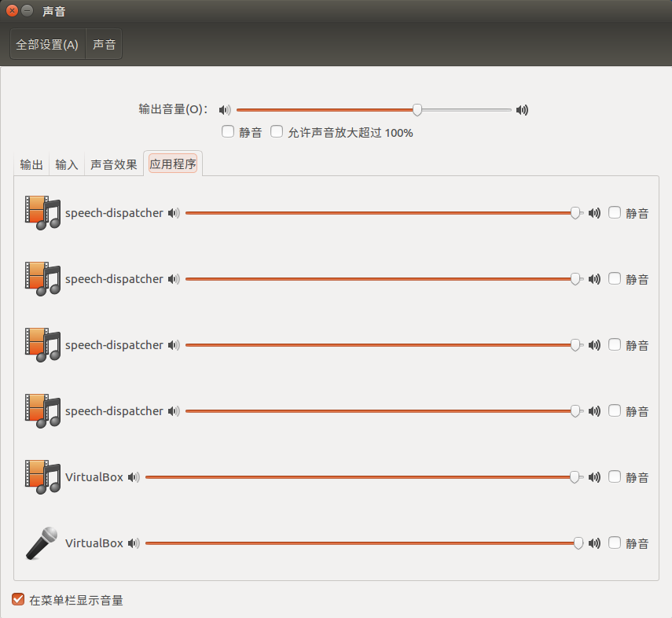The height and width of the screenshot is (618, 672).
Task: Select the 声音效果 tab
Action: (113, 164)
